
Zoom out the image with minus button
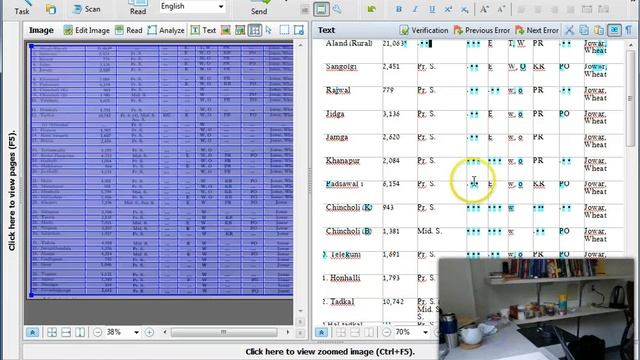tap(97, 332)
